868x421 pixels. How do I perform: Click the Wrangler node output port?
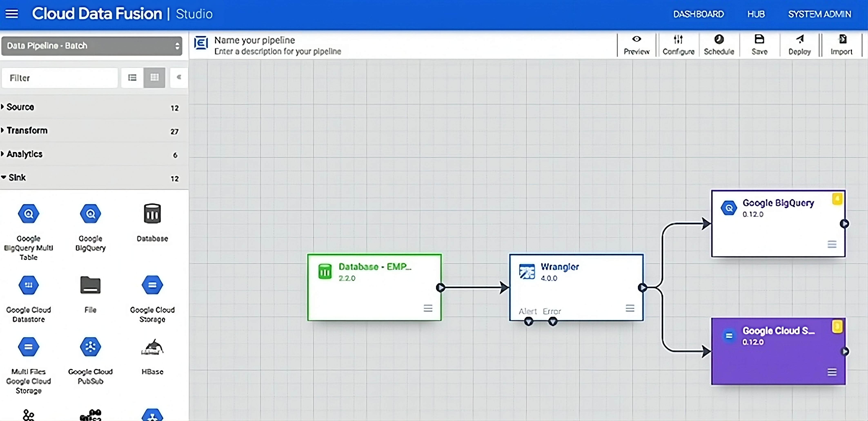643,288
